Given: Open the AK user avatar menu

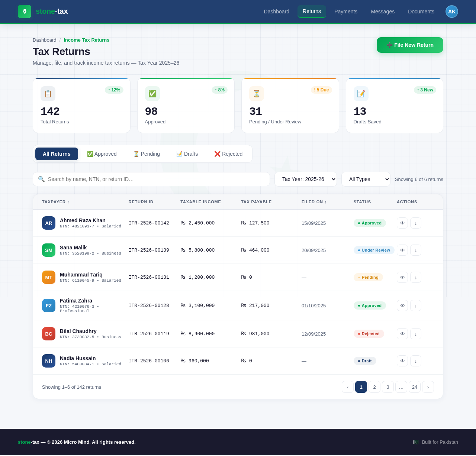Looking at the screenshot, I should [451, 12].
